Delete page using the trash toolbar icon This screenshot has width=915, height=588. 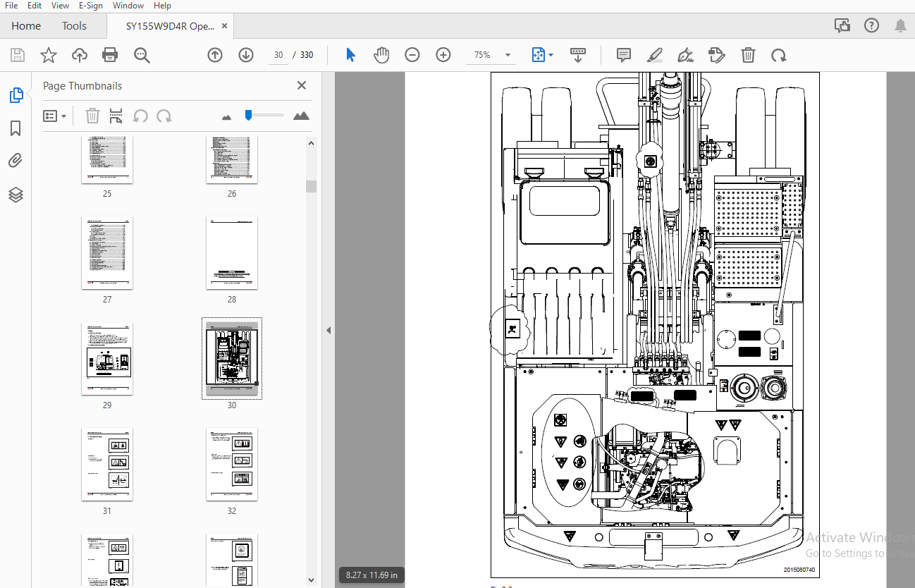[749, 55]
